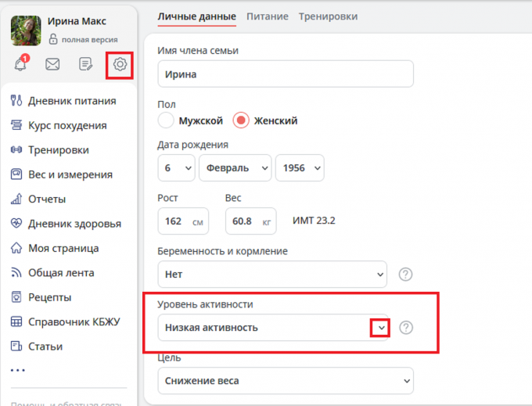Open Рецепты in the sidebar

coord(50,297)
